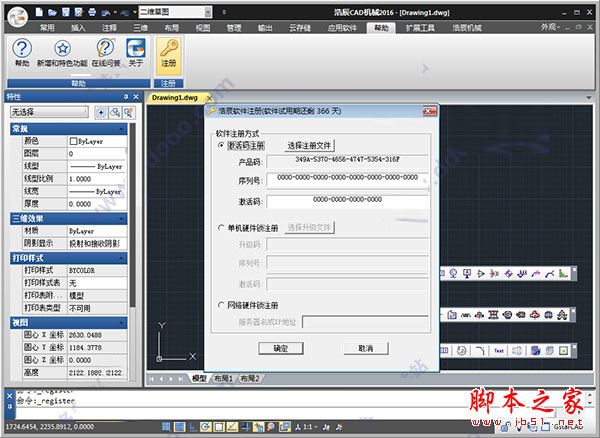600x438 pixels.
Task: Click the 颜色 ByLayer color value
Action: click(x=97, y=141)
